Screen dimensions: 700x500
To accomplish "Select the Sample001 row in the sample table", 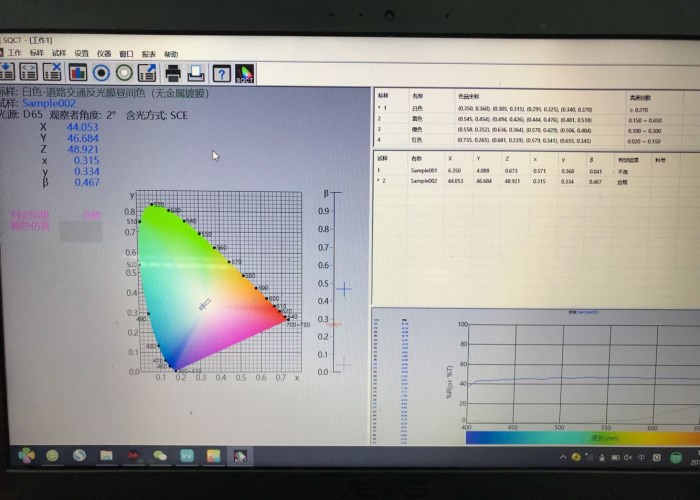I will coord(537,171).
